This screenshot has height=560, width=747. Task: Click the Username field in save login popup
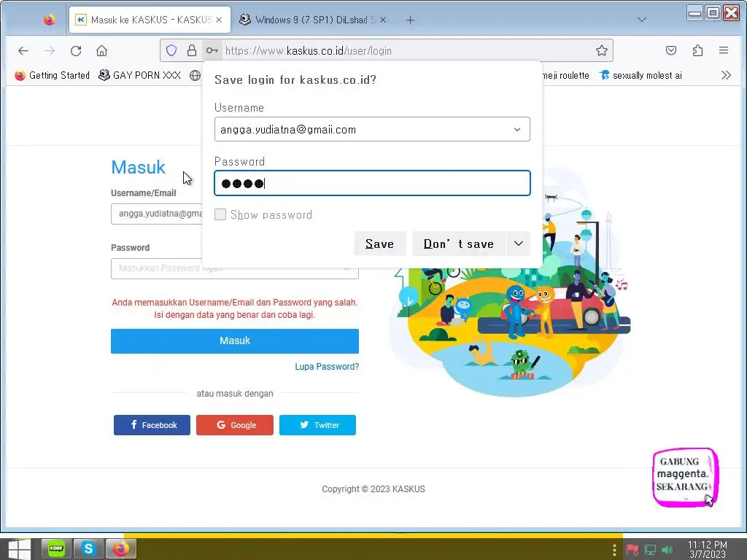pyautogui.click(x=372, y=129)
